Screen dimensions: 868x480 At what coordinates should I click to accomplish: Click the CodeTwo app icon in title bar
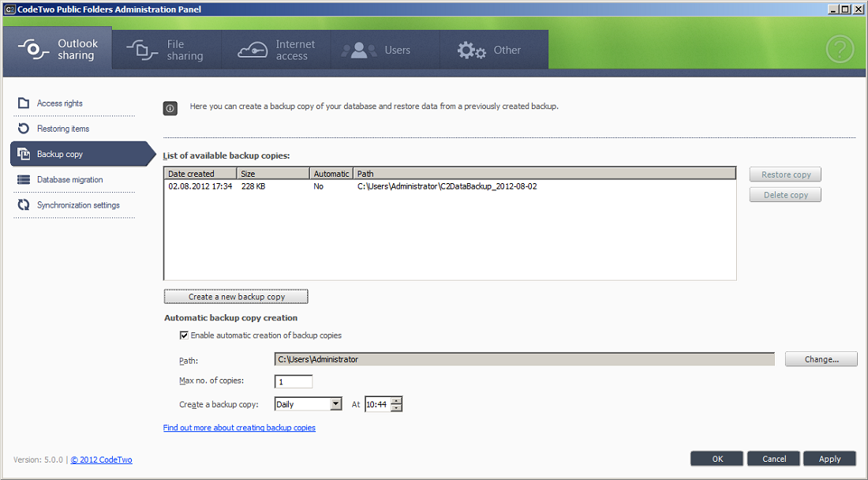(x=9, y=9)
